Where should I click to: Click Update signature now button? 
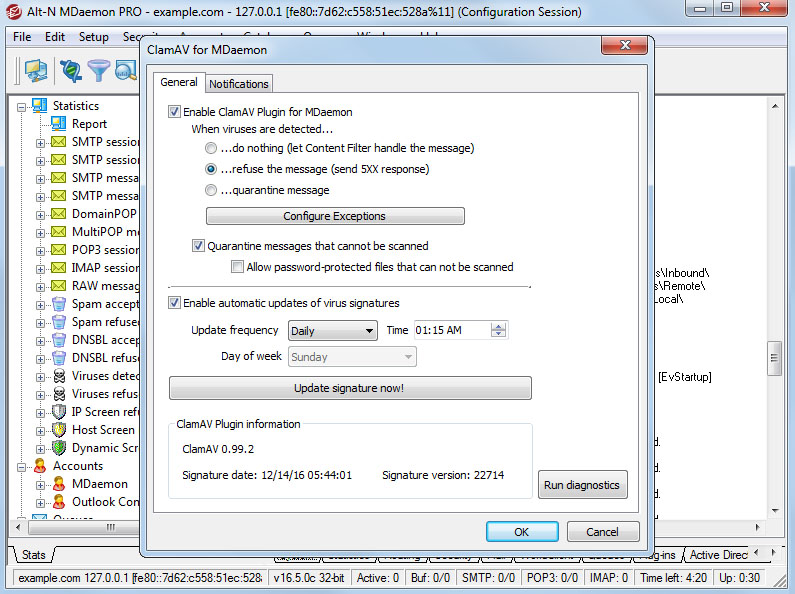(350, 388)
